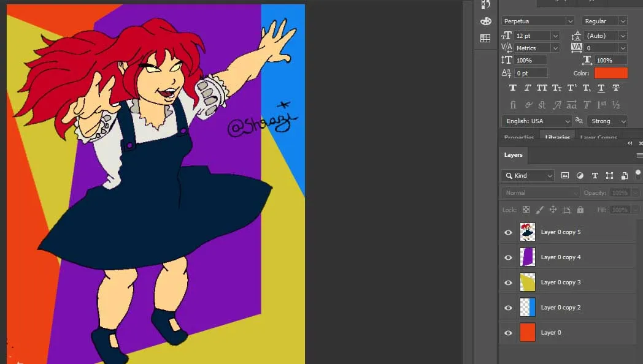Open the (Auto) leading dropdown
Image resolution: width=643 pixels, height=364 pixels.
pyautogui.click(x=623, y=36)
